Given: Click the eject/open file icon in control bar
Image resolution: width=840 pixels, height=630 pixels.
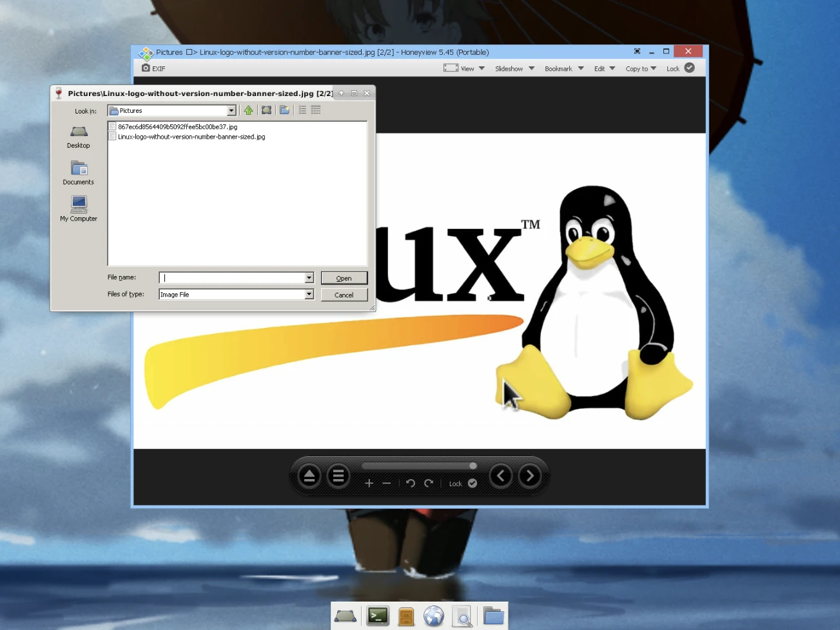Looking at the screenshot, I should coord(309,477).
